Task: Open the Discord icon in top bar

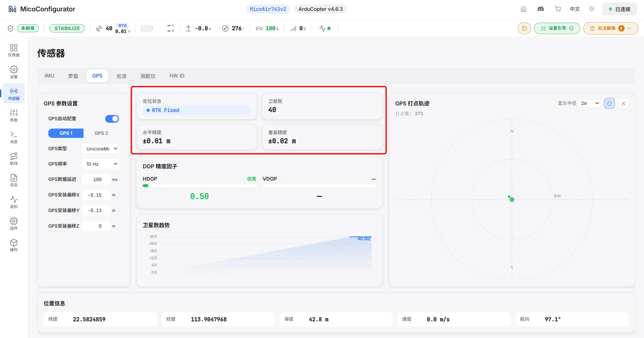Action: [541, 9]
